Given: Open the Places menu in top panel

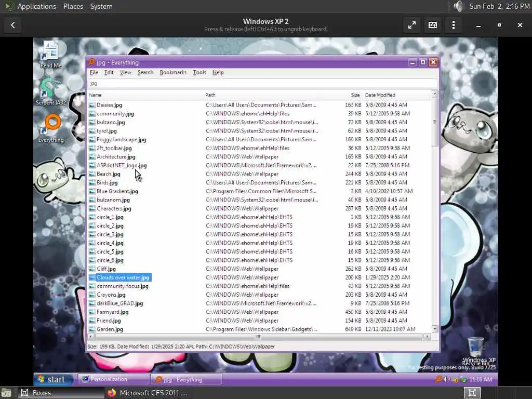Looking at the screenshot, I should coord(73,6).
